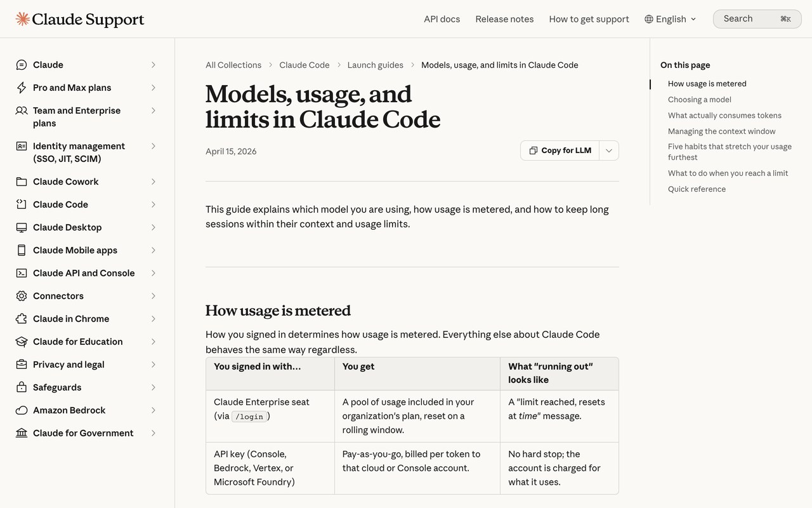812x508 pixels.
Task: Go to Claude Code breadcrumb link
Action: (x=304, y=65)
